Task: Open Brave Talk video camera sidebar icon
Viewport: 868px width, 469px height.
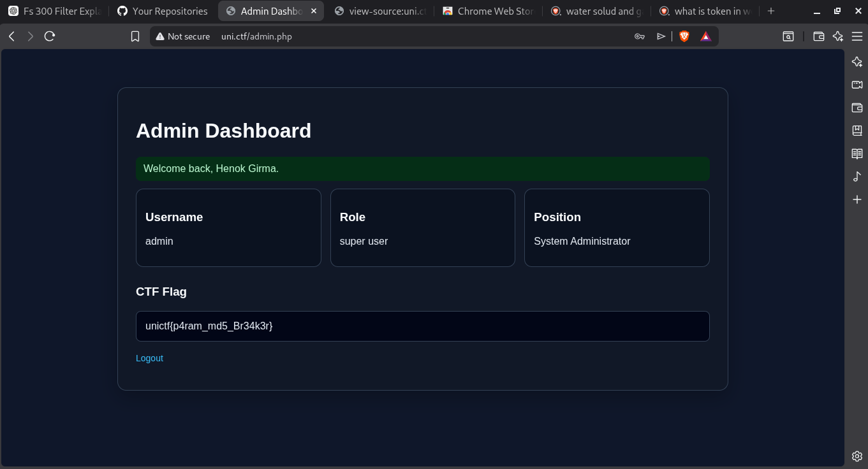Action: click(x=857, y=85)
